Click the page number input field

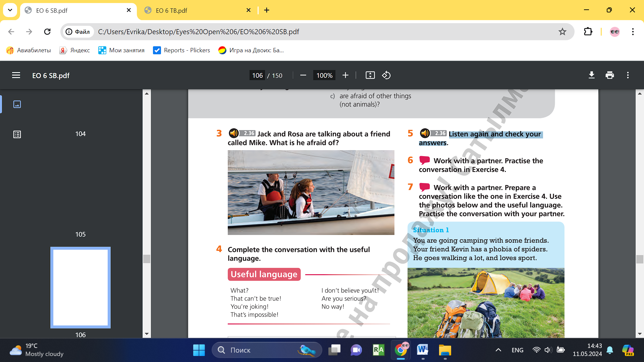coord(257,75)
